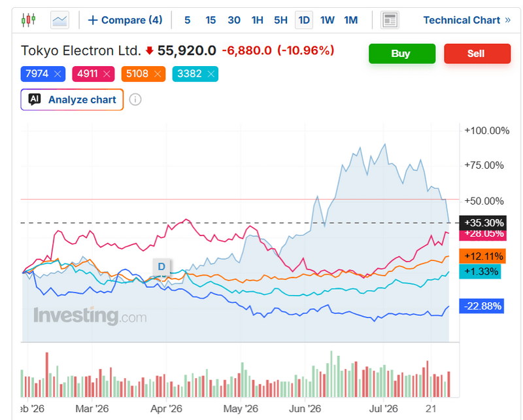Select the 5H interval
Image resolution: width=523 pixels, height=420 pixels.
pyautogui.click(x=281, y=20)
